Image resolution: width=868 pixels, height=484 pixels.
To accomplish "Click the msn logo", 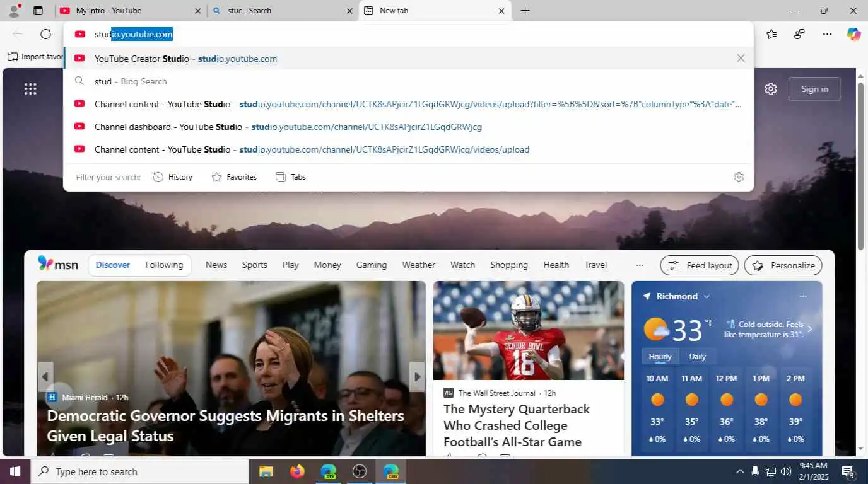I will tap(57, 264).
